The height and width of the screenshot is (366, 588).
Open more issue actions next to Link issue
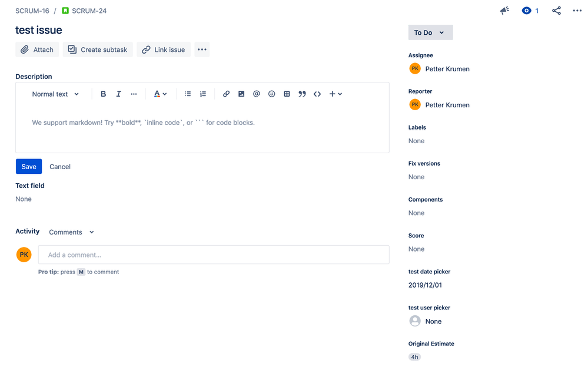(202, 50)
